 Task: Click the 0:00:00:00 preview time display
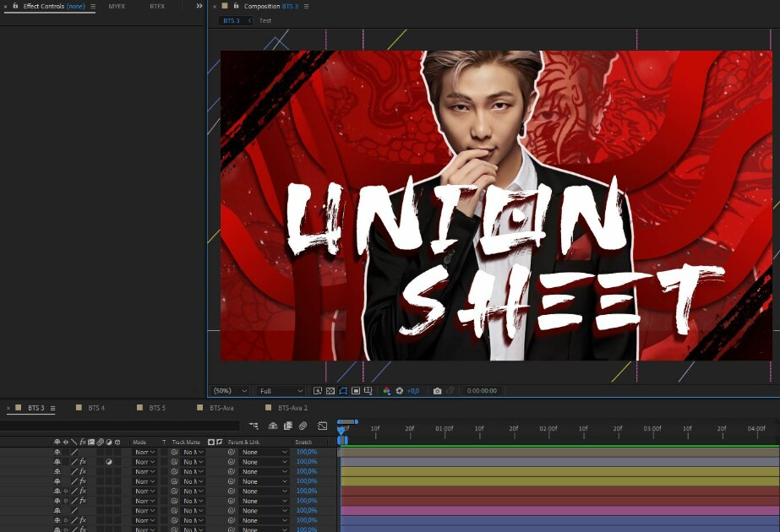tap(482, 391)
